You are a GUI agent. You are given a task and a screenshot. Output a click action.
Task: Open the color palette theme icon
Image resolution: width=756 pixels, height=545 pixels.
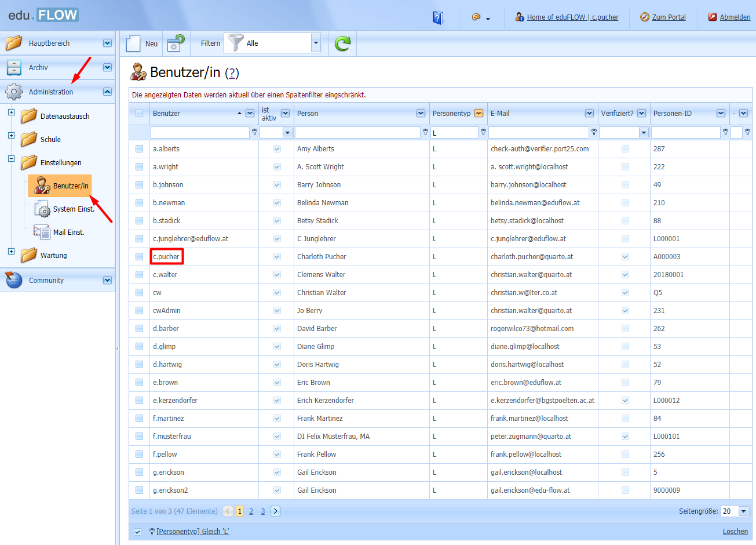coord(476,17)
